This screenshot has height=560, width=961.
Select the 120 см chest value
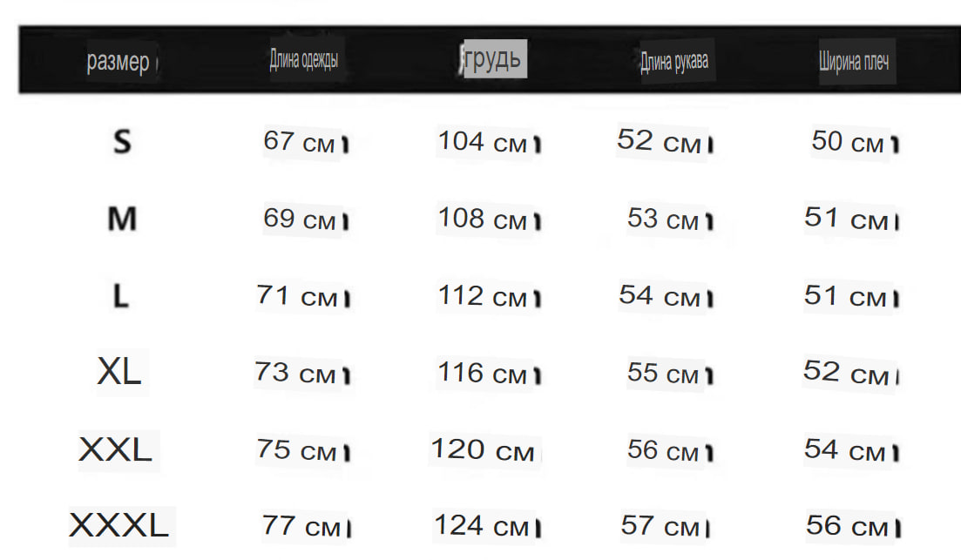click(483, 450)
